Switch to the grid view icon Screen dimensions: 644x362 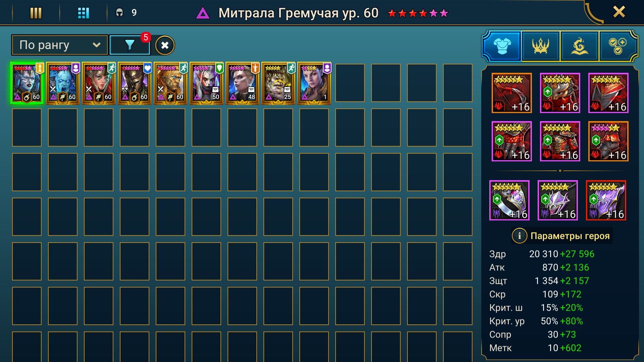click(x=84, y=13)
